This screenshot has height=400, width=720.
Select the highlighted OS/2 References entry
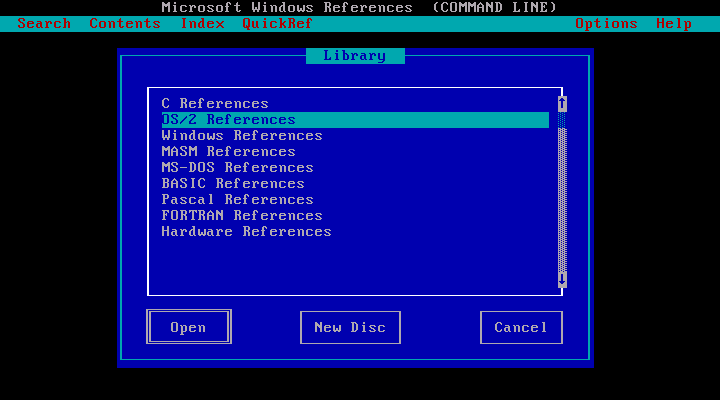click(355, 120)
